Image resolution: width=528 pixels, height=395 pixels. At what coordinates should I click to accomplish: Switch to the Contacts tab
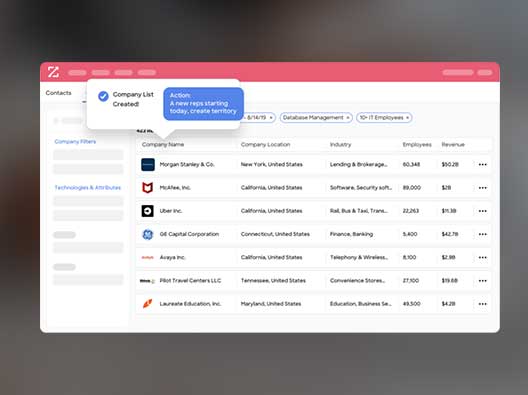59,93
